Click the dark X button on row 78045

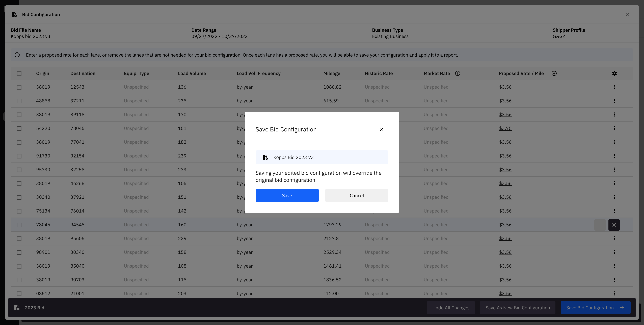click(x=614, y=225)
